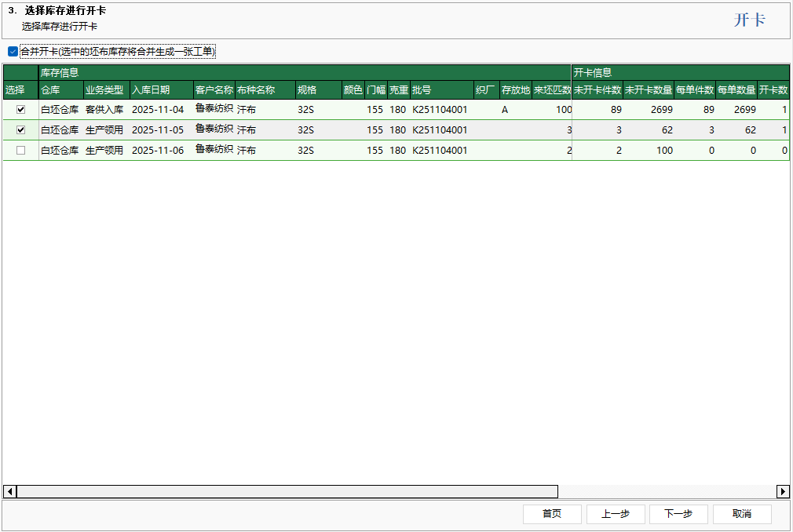The image size is (793, 532).
Task: Click the 未开卡件数 column header
Action: 597,89
